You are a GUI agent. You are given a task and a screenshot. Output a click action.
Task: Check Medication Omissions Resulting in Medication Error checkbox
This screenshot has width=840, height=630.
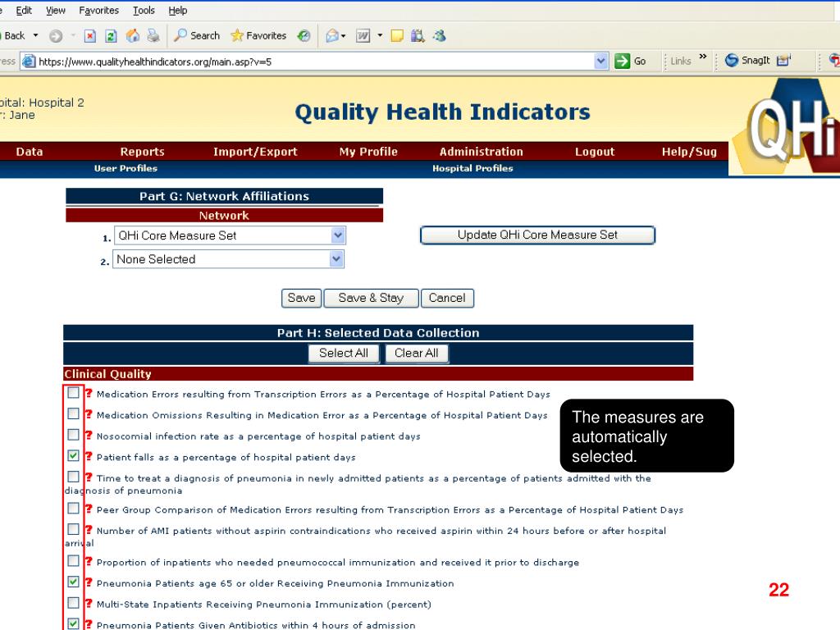[73, 413]
